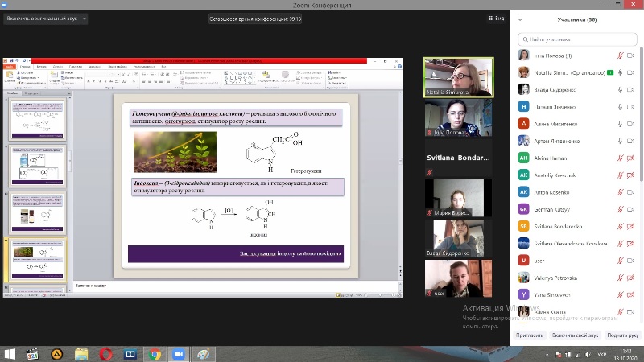Click the 'Пригласить' invite button
This screenshot has height=362, width=644.
tap(529, 335)
